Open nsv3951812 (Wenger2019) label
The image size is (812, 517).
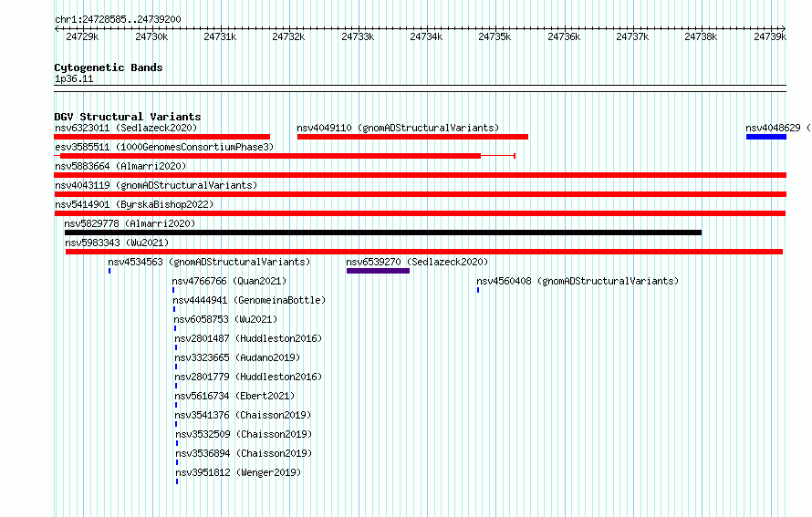point(238,472)
